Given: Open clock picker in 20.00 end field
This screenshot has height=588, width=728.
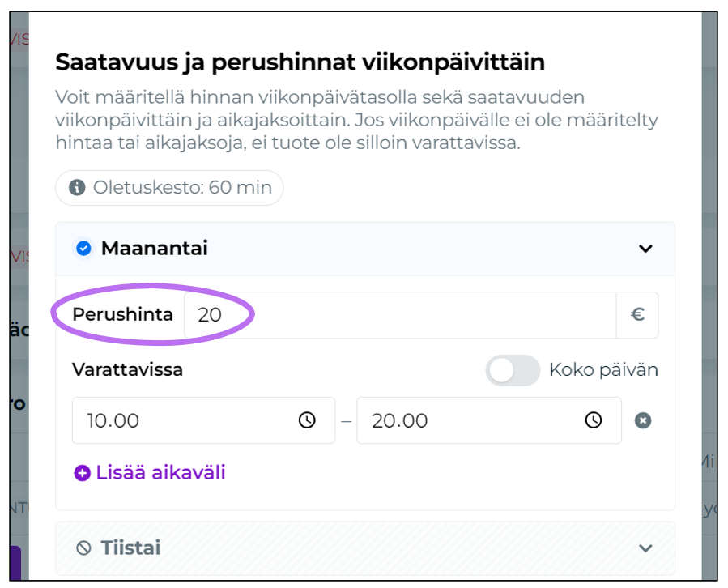Looking at the screenshot, I should pyautogui.click(x=594, y=420).
